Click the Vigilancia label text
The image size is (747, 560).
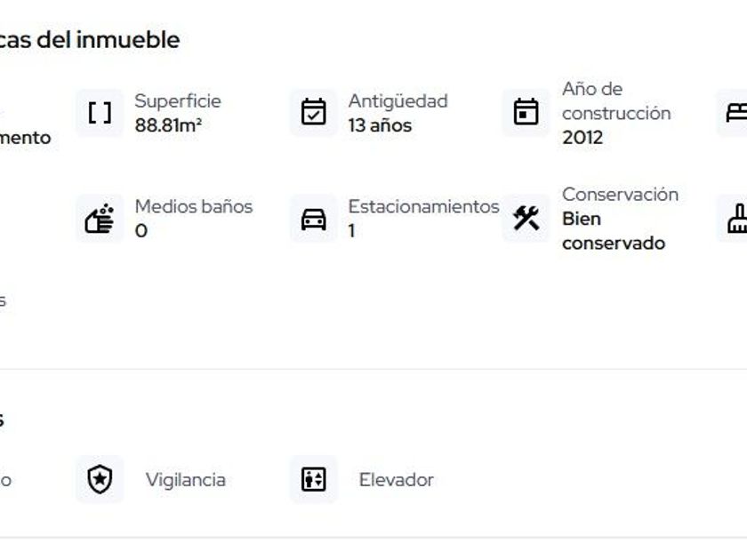tap(185, 480)
